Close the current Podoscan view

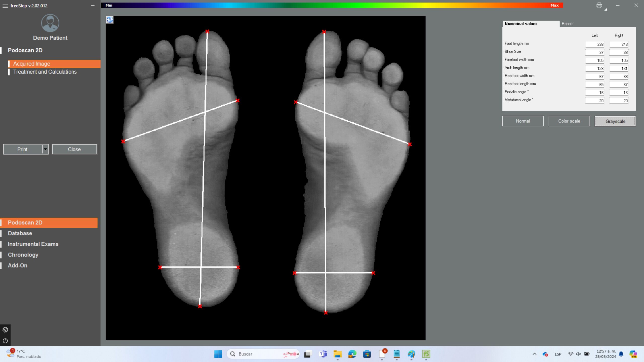pyautogui.click(x=74, y=149)
